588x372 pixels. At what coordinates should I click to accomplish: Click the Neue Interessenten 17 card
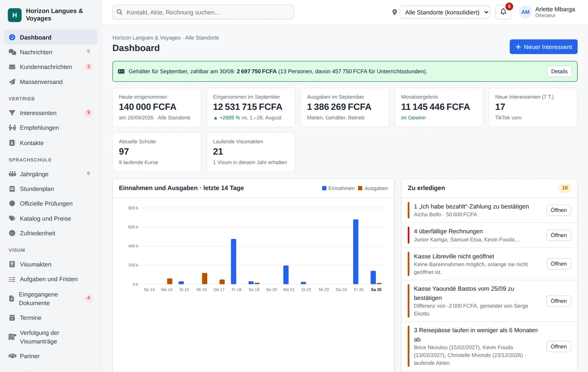point(533,107)
